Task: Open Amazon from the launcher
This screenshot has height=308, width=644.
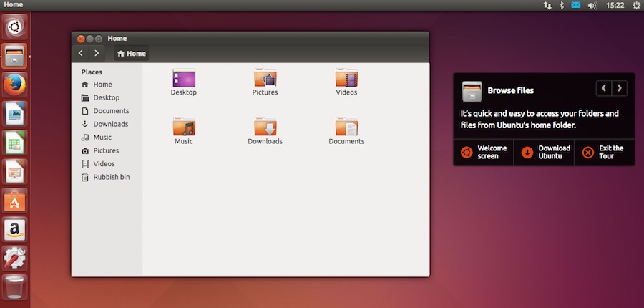Action: pos(14,230)
